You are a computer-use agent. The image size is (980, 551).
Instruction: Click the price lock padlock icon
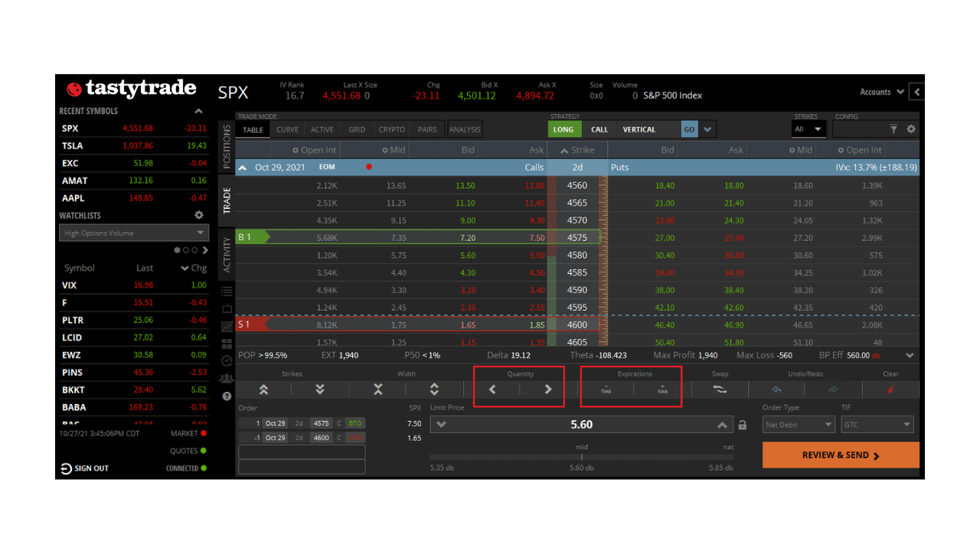(x=742, y=425)
